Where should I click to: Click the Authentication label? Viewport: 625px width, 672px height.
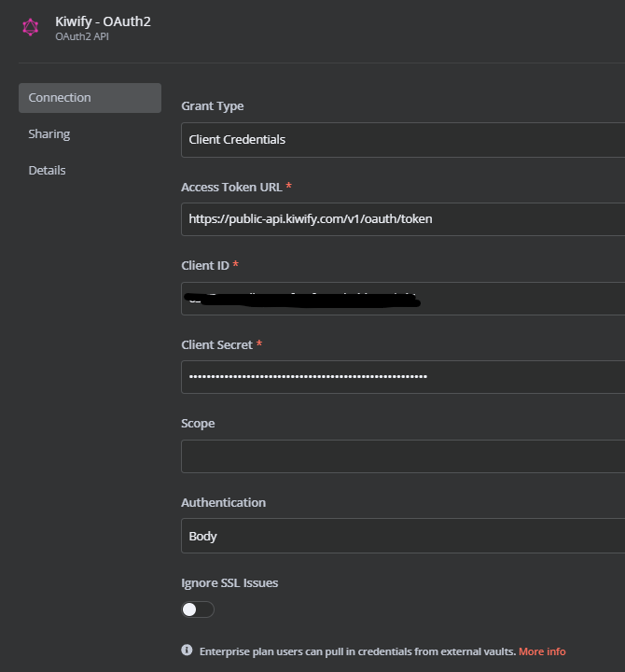[x=223, y=503]
